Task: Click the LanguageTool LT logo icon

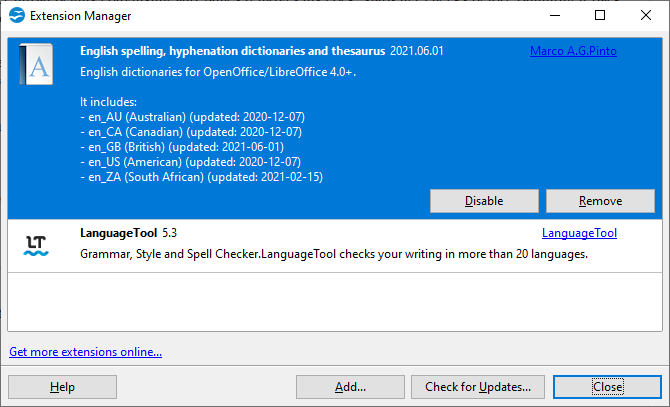Action: click(x=36, y=246)
